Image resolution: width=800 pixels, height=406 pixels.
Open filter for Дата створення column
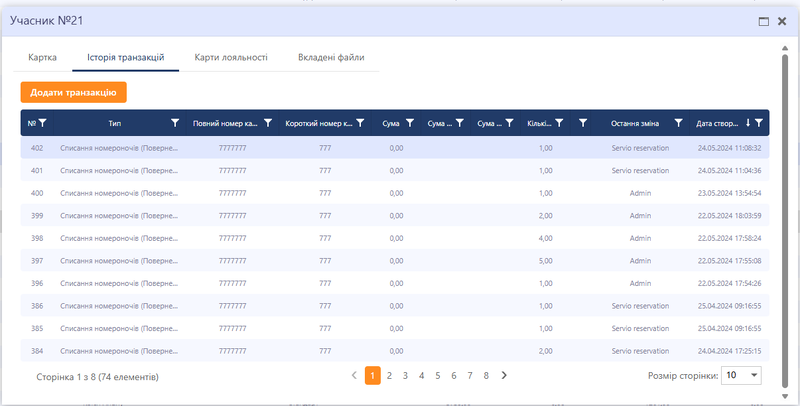click(760, 123)
